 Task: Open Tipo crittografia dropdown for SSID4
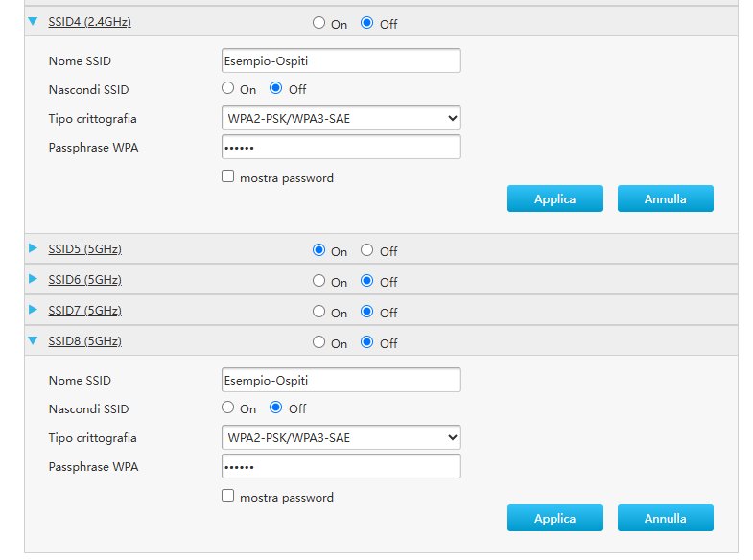coord(341,118)
